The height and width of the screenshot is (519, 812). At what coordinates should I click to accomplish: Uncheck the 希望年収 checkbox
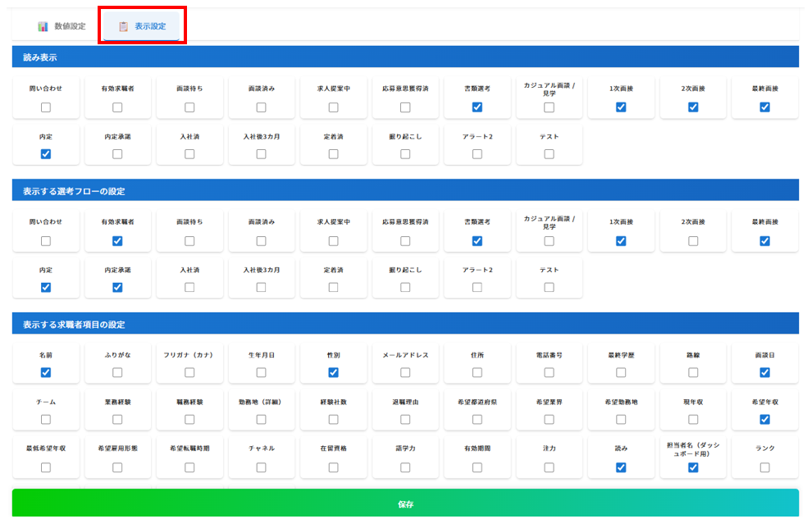[x=764, y=419]
